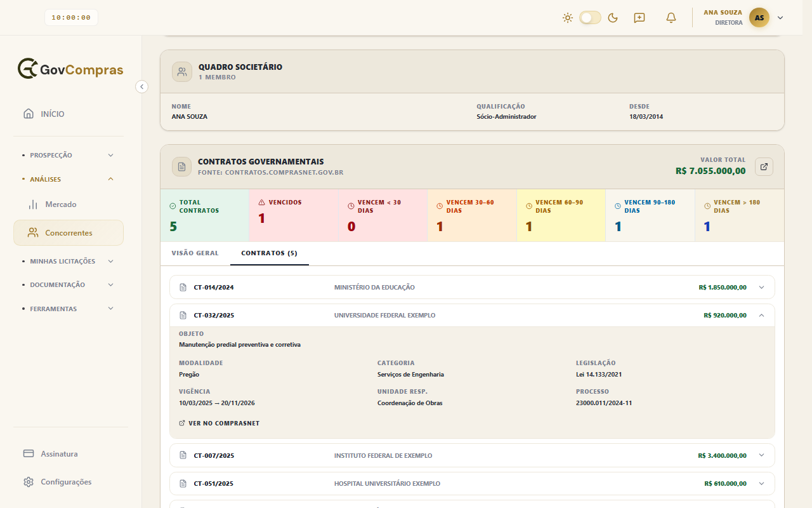Collapse the sidebar with the arrow button

pos(142,87)
